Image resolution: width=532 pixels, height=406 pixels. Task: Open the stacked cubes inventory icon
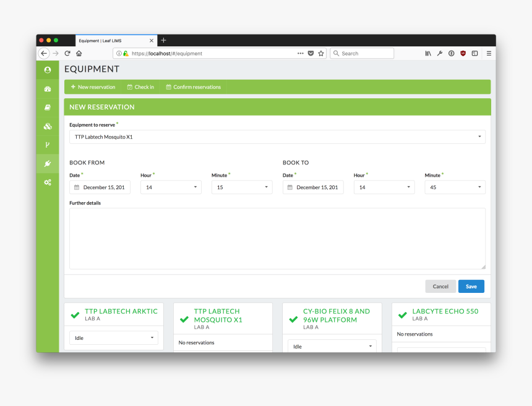click(48, 126)
